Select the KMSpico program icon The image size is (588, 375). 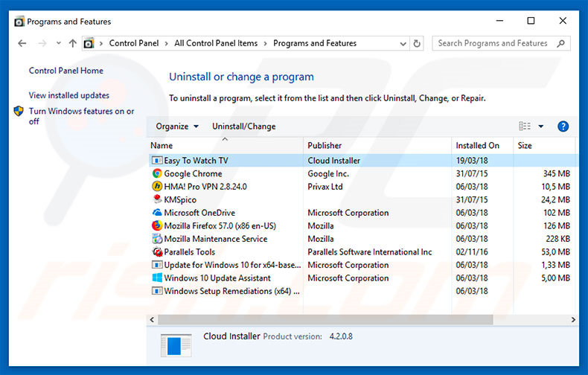157,199
